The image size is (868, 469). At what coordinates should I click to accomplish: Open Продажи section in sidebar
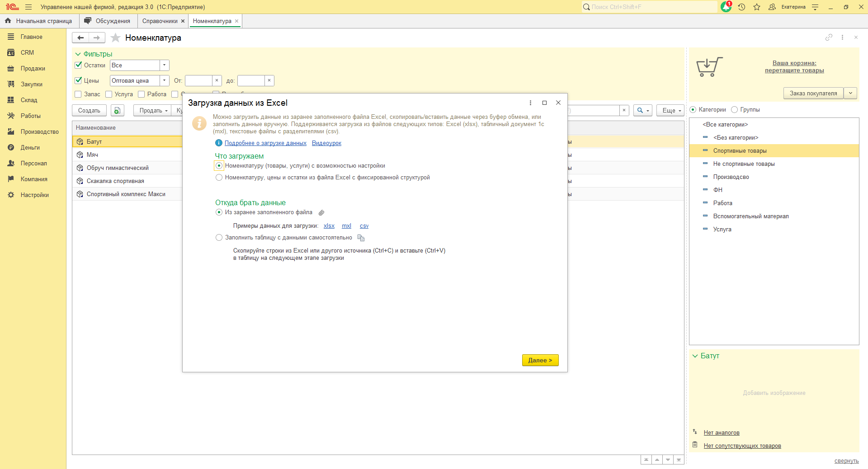[x=33, y=68]
